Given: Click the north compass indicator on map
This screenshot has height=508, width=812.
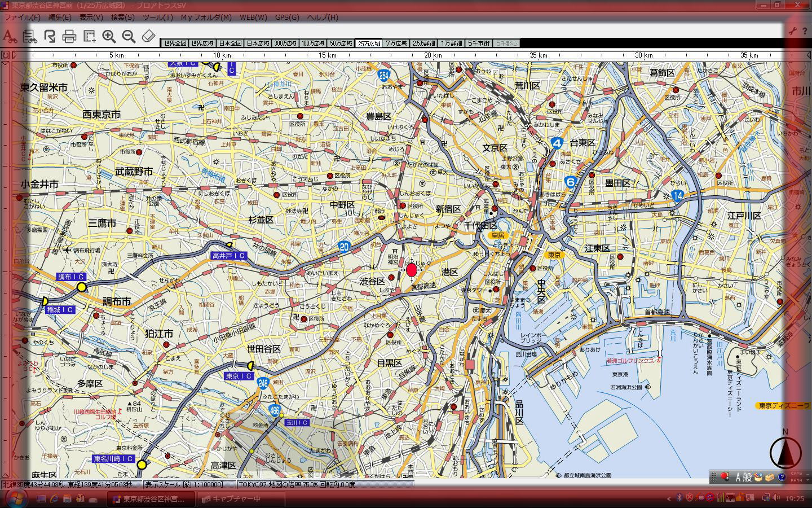Looking at the screenshot, I should tap(785, 450).
